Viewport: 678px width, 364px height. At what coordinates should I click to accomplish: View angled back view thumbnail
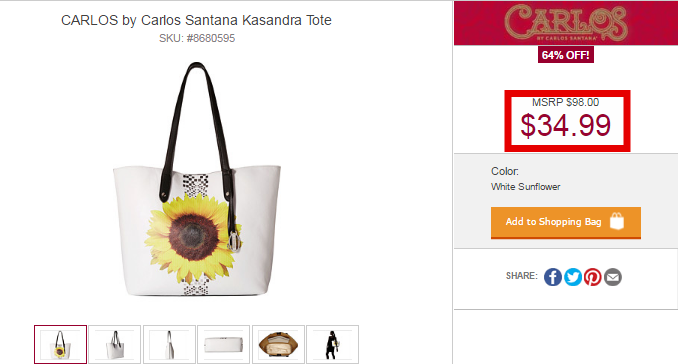tap(115, 344)
